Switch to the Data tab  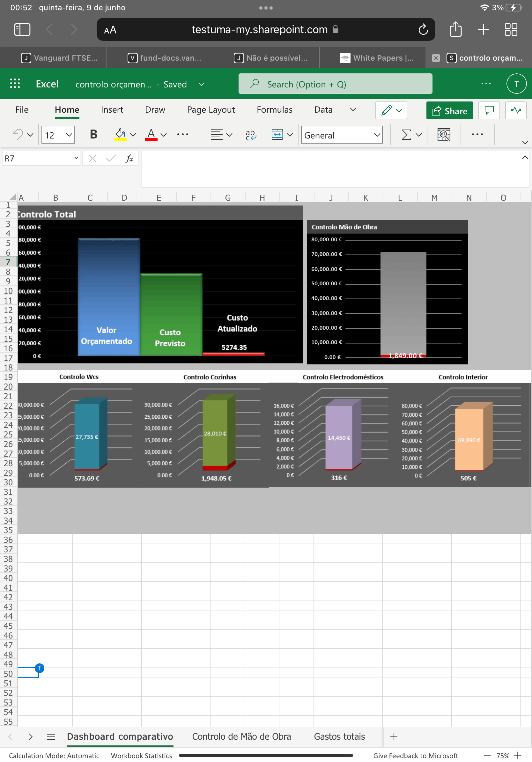[x=323, y=109]
